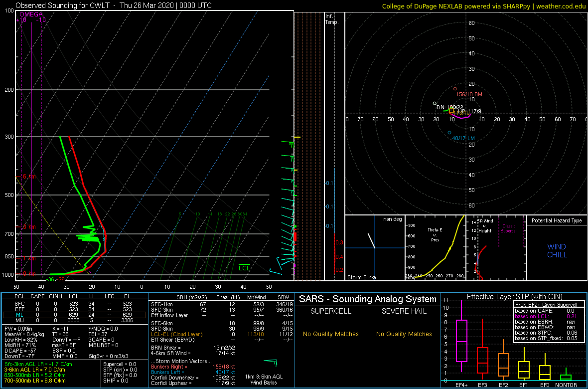
Task: Select the LCL-EL (Cloud Layer) row
Action: 220,334
